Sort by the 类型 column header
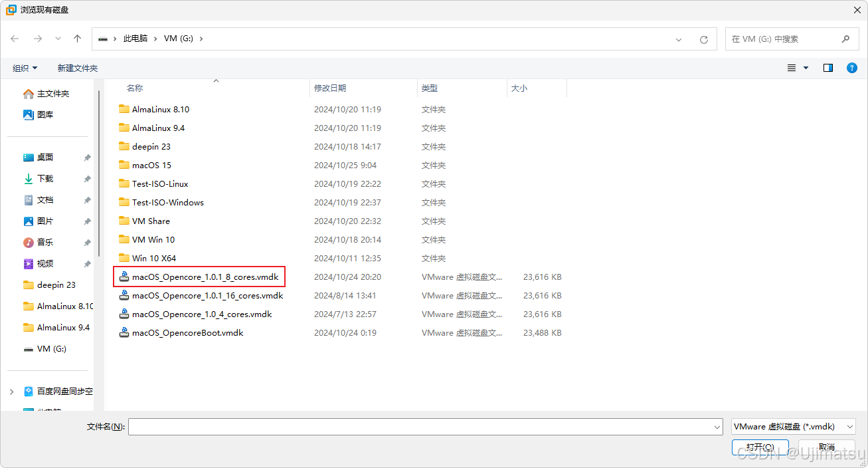868x468 pixels. pyautogui.click(x=430, y=88)
